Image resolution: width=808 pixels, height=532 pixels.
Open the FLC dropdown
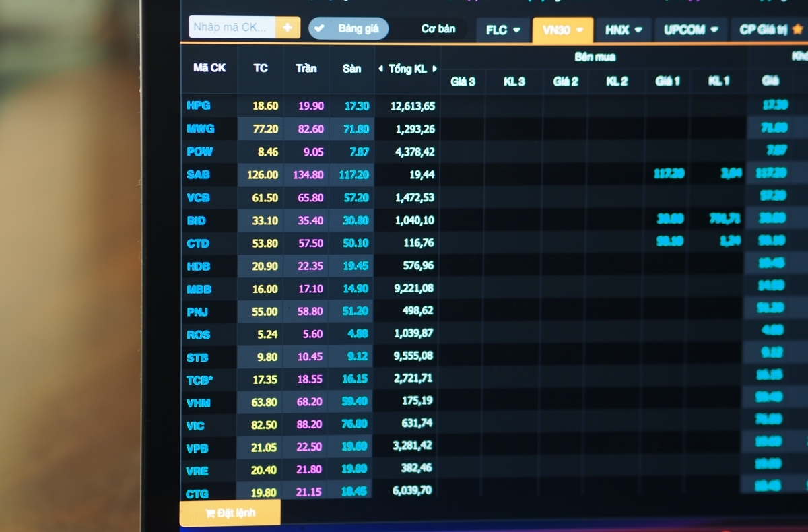click(x=503, y=30)
